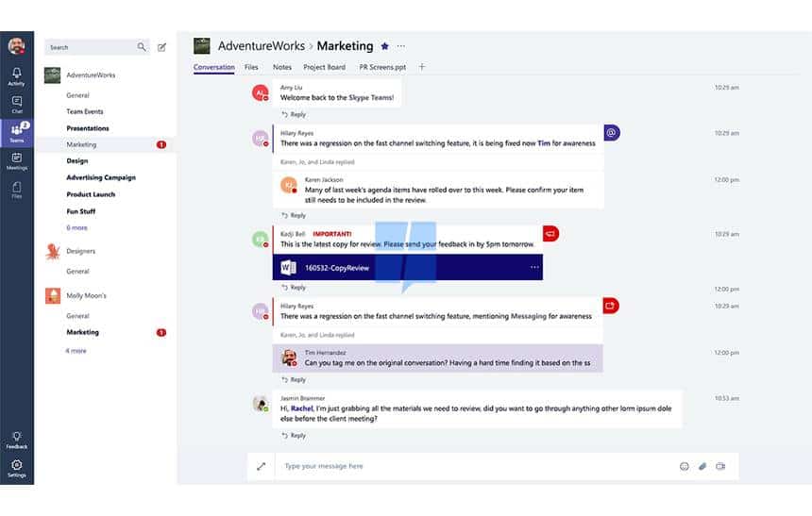812x516 pixels.
Task: Open more options beside Marketing title
Action: point(401,46)
